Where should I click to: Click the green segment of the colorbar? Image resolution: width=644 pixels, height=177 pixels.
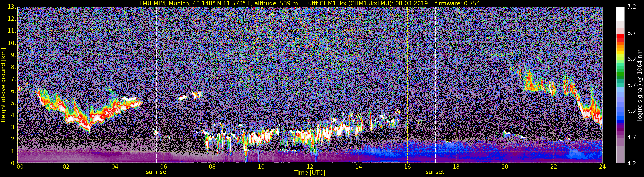[620, 75]
